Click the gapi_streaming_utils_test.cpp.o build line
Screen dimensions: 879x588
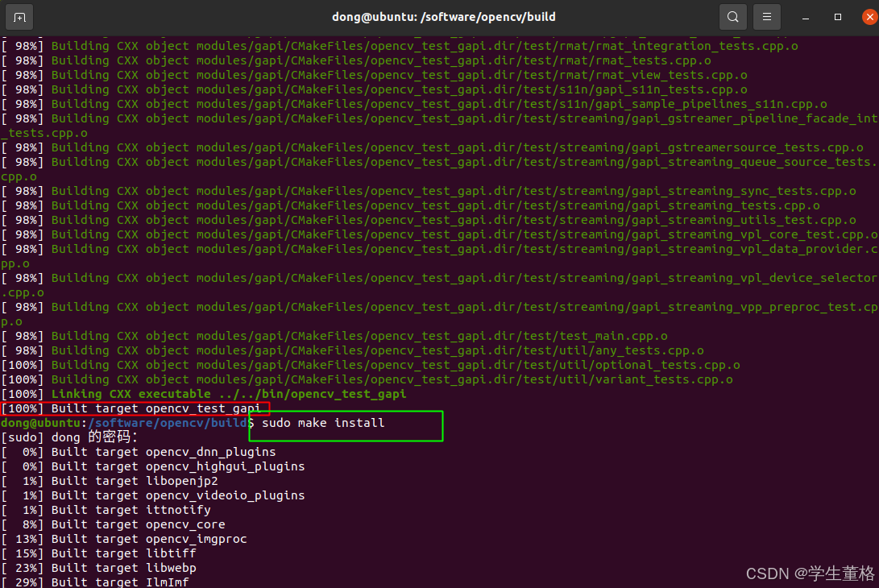(x=429, y=220)
